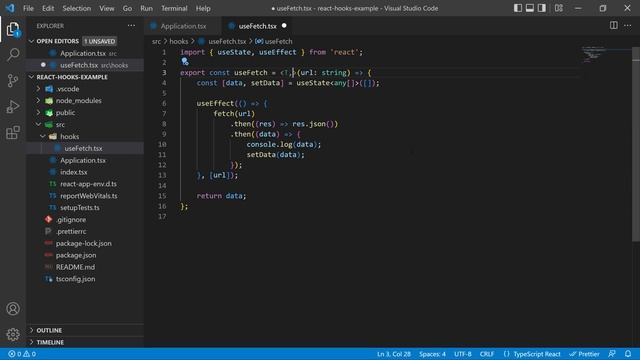
Task: Open the Edit menu
Action: point(48,8)
